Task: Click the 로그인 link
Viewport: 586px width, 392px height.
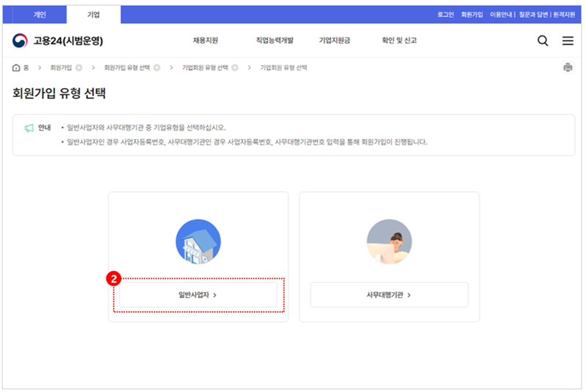Action: tap(445, 15)
